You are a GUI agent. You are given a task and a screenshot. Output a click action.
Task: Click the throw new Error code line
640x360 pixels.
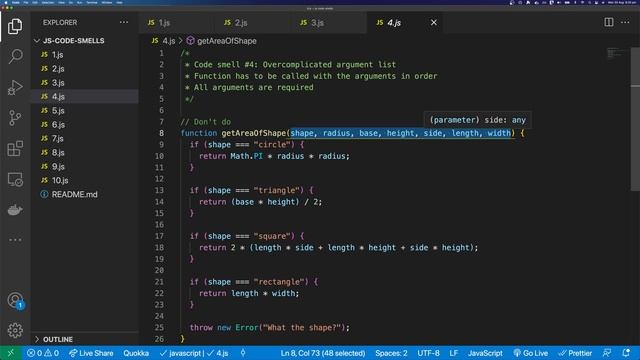click(269, 327)
